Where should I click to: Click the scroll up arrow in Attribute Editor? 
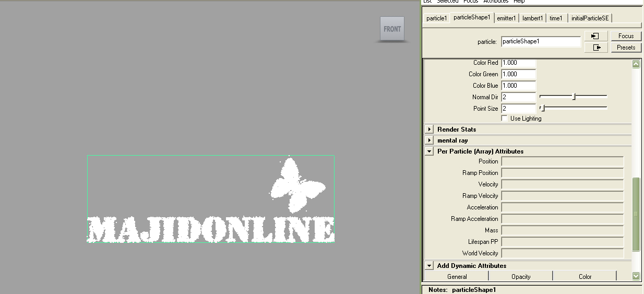(x=636, y=64)
